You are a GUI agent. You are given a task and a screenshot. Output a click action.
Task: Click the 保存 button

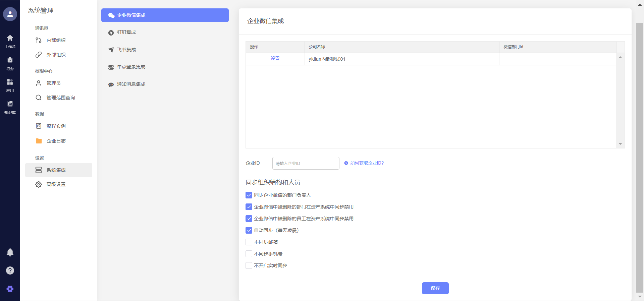point(435,288)
